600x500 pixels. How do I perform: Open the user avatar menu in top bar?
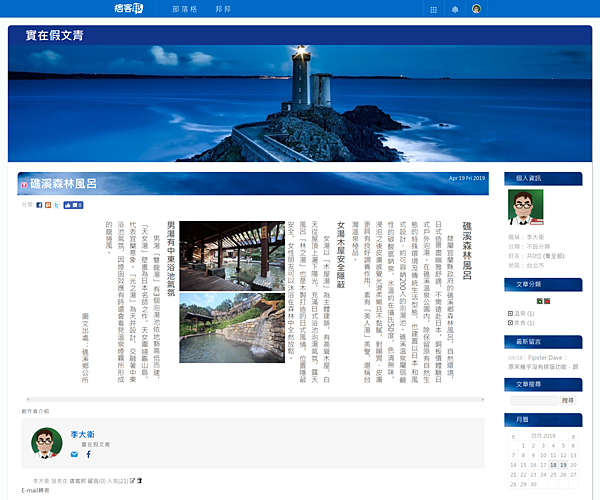[x=476, y=9]
